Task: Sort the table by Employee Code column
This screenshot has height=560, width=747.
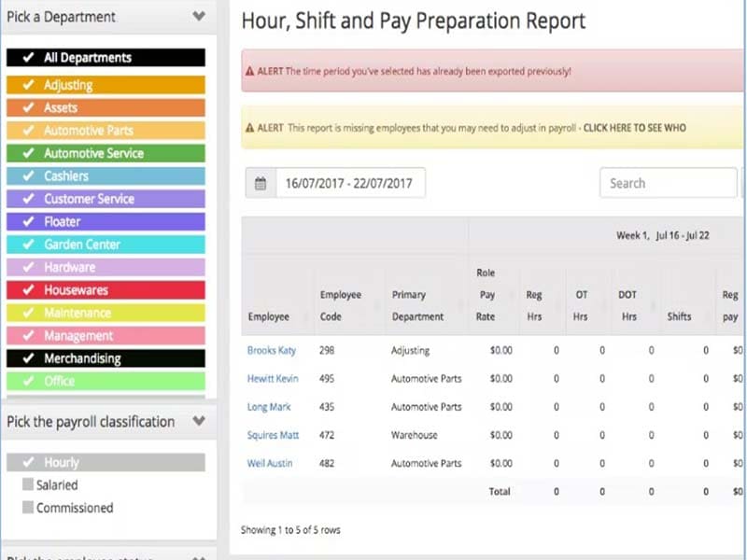Action: click(341, 305)
